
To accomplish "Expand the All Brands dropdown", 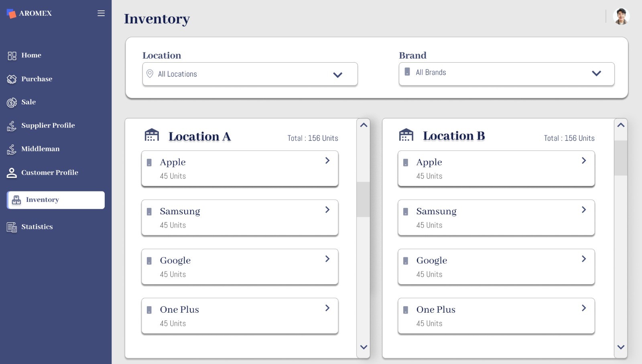I will (x=596, y=73).
